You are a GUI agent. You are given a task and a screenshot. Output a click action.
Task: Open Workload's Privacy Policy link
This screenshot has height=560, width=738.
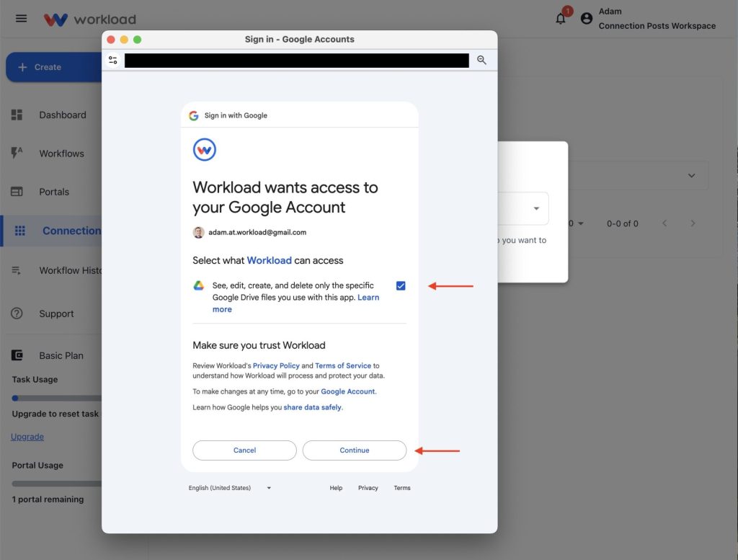click(x=276, y=365)
